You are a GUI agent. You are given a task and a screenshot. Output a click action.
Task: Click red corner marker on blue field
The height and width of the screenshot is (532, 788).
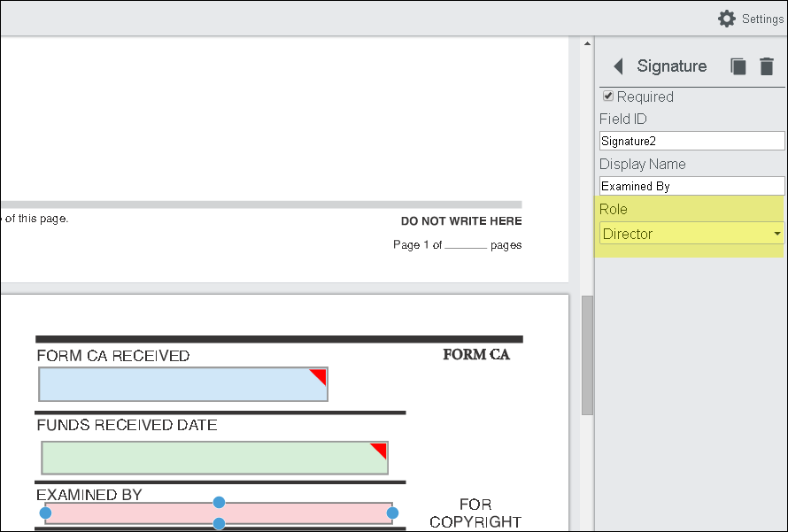320,375
